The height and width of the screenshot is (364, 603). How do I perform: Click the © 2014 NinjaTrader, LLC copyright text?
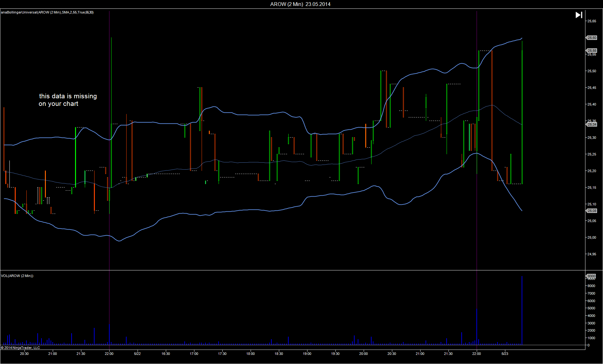20,348
